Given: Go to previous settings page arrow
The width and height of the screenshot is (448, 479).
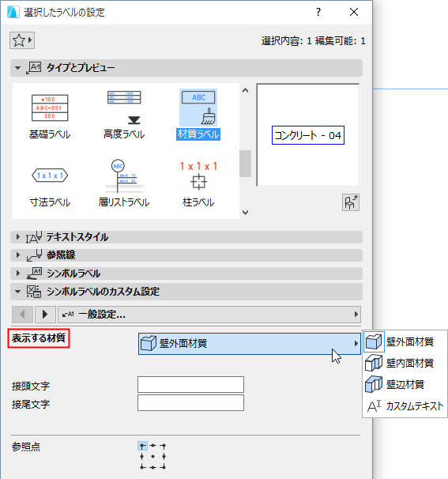Looking at the screenshot, I should coord(22,315).
